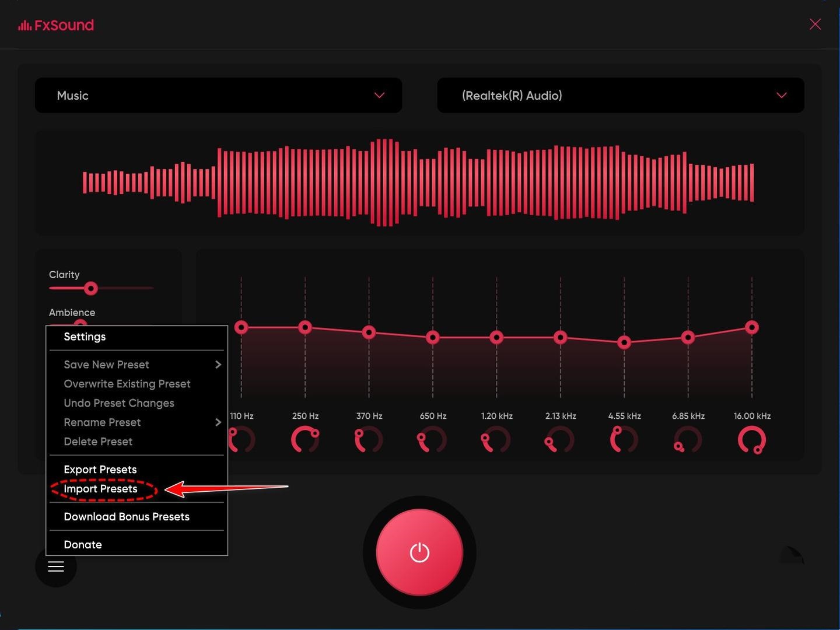Toggle FxSound with the power button
Image resolution: width=840 pixels, height=630 pixels.
419,552
